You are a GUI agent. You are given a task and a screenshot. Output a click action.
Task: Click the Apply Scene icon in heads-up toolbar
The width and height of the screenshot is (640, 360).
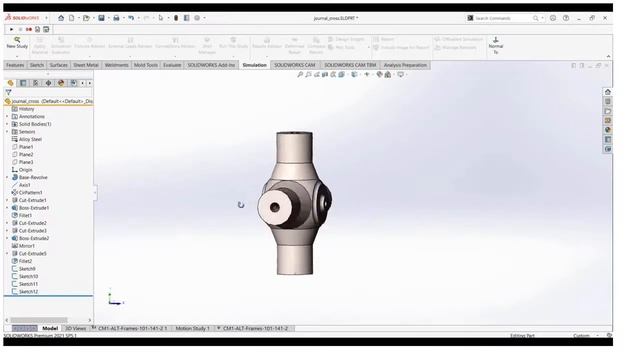point(388,75)
